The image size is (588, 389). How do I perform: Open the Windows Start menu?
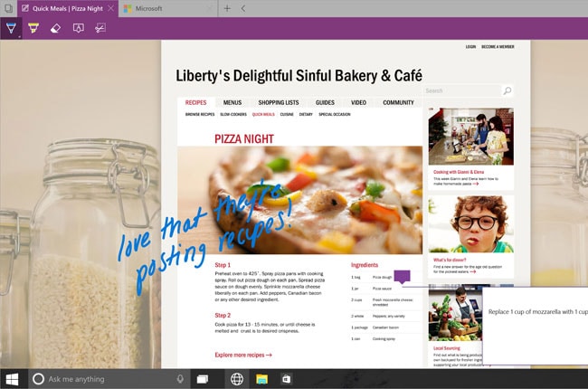point(14,378)
